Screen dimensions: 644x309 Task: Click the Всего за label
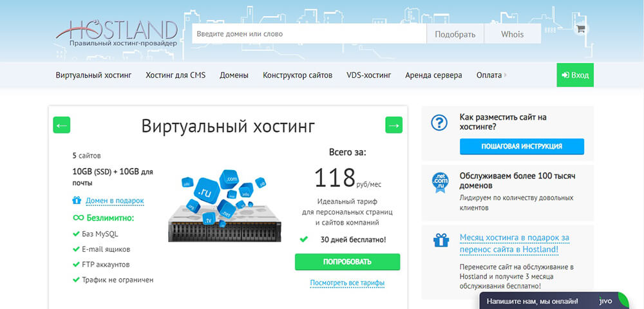[348, 153]
